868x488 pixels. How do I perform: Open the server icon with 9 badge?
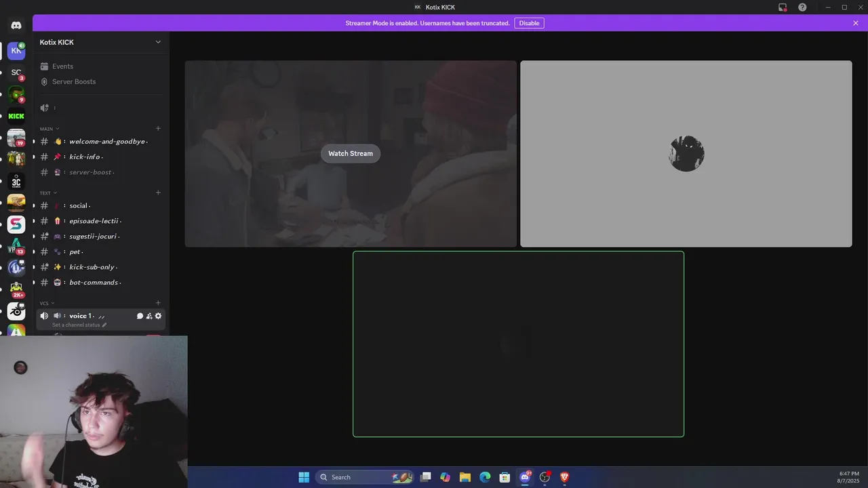click(x=16, y=94)
